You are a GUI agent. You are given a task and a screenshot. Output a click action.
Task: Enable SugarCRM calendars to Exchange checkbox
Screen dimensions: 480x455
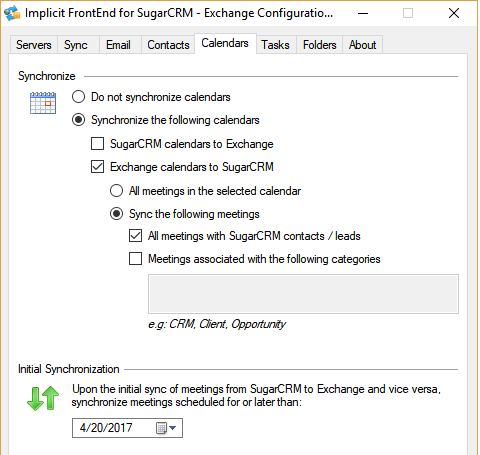(97, 144)
